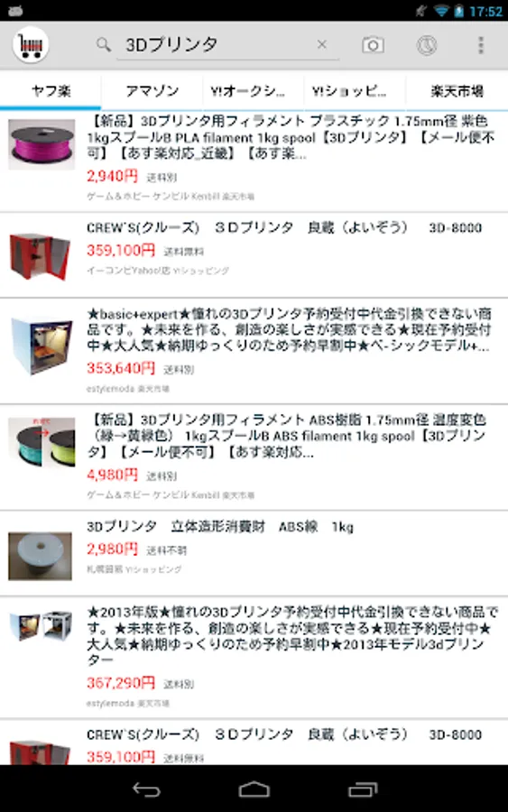Screen dimensions: 508x812
Task: Switch to the Y!オークション tab
Action: pyautogui.click(x=254, y=91)
